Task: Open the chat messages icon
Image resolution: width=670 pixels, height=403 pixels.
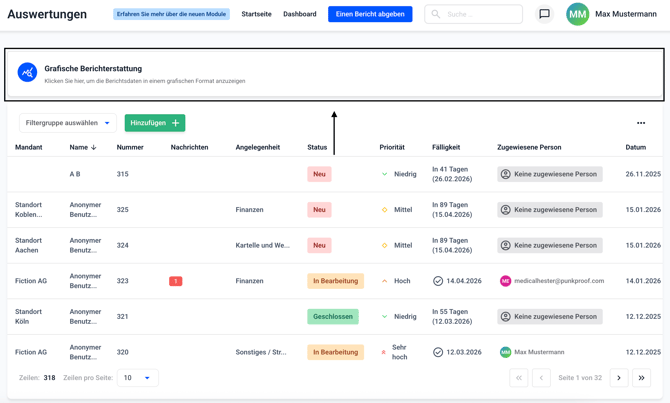Action: [x=544, y=14]
